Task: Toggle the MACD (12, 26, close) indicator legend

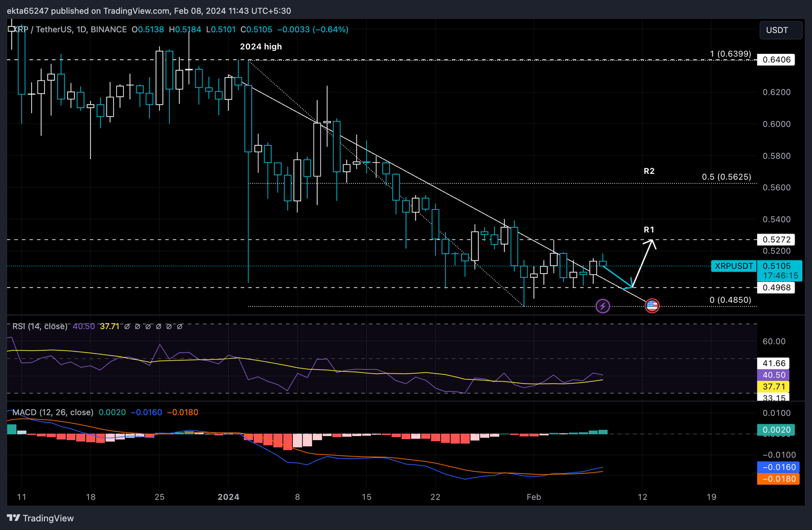Action: (52, 412)
